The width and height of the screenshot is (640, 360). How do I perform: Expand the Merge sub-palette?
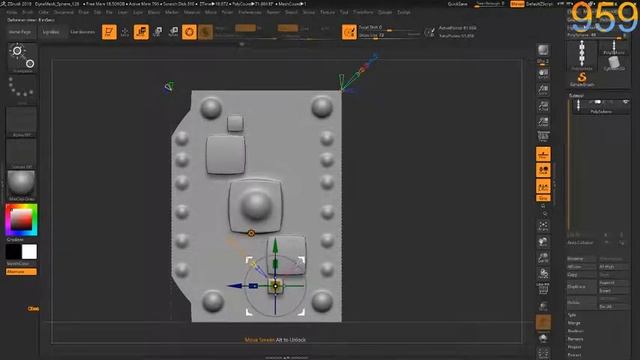point(574,323)
